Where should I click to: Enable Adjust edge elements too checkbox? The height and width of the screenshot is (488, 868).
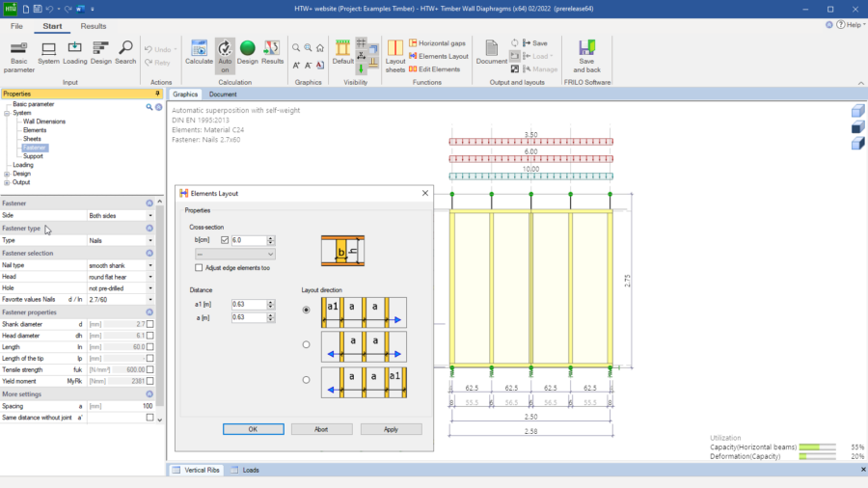[x=199, y=268]
